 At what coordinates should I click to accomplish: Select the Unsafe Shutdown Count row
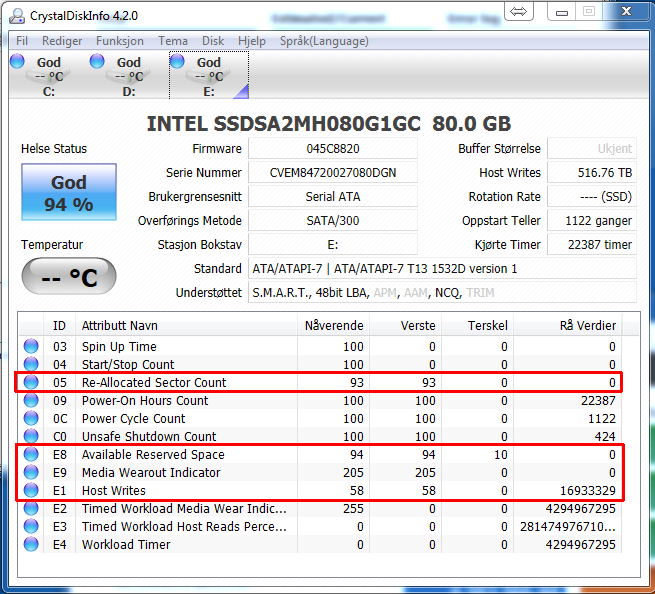click(x=320, y=436)
